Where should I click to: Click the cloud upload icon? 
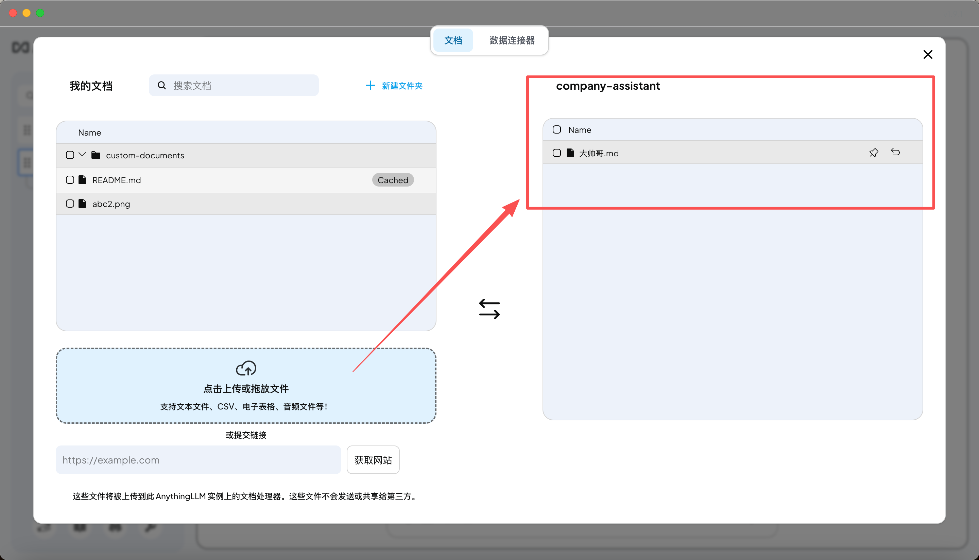pos(246,368)
